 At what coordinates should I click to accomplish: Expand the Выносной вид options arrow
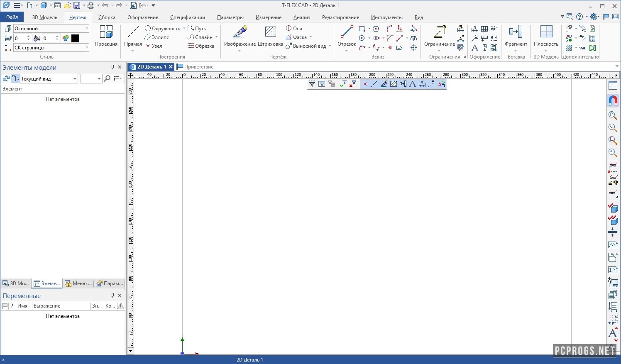330,46
